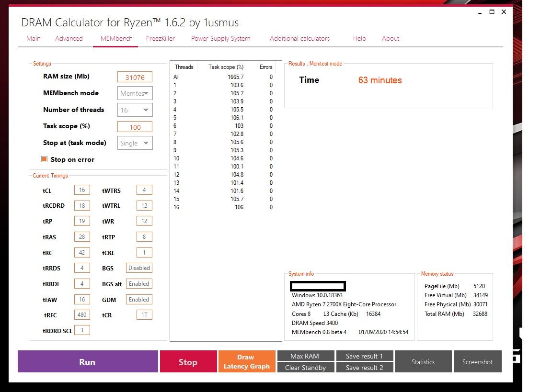Click the Free Physical (Mb) value

point(480,304)
